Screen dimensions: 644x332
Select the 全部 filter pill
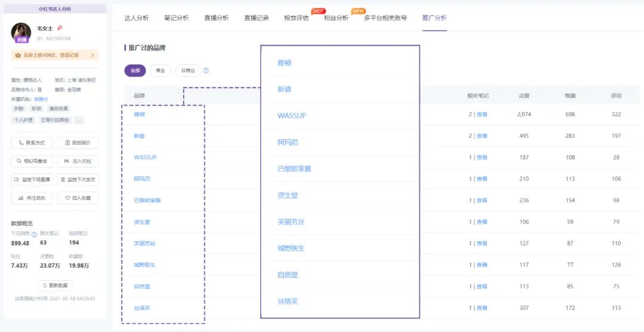(x=135, y=70)
